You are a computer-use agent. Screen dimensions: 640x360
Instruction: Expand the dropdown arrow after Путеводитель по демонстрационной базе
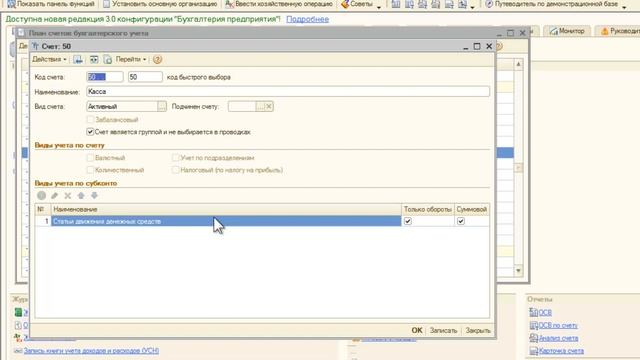(x=624, y=7)
